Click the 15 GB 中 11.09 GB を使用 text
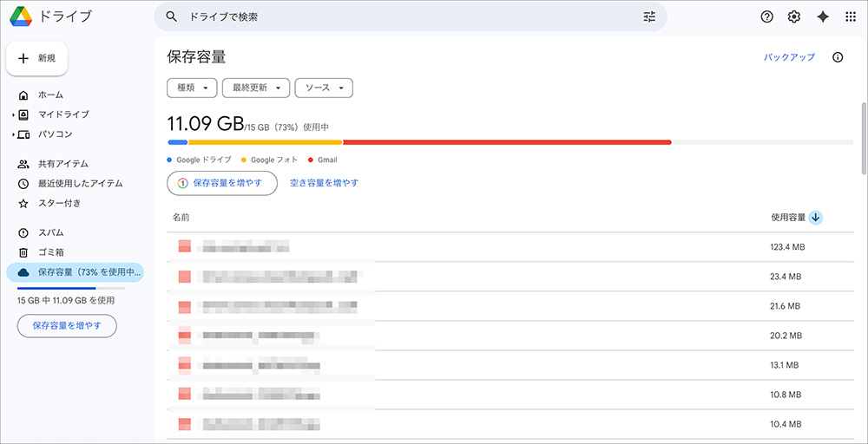 [66, 301]
